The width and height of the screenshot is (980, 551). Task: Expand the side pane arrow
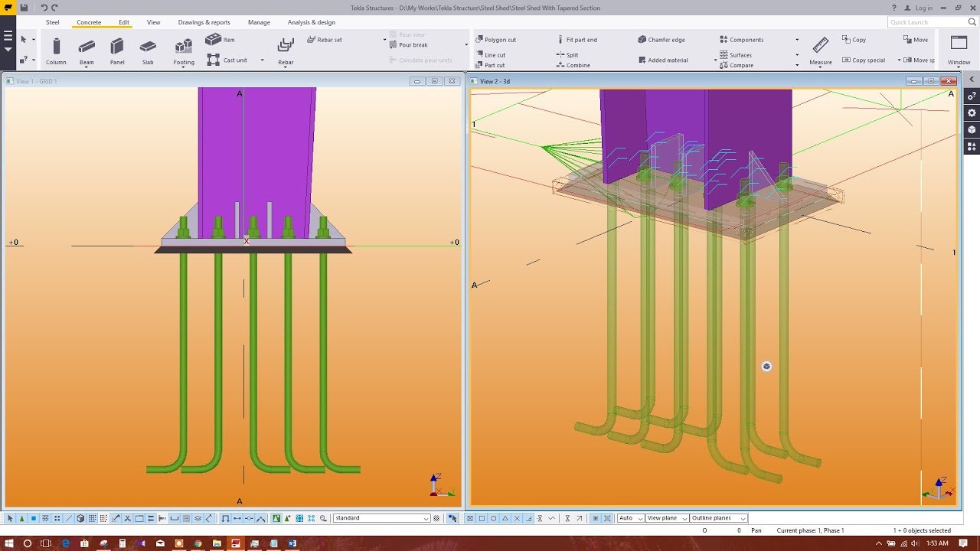point(972,79)
